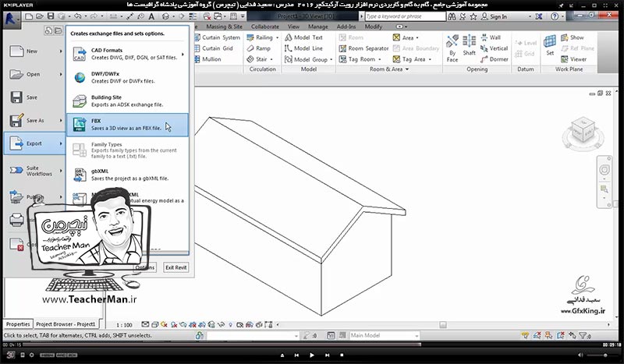
Task: Toggle the selection filter icon in status bar
Action: (x=583, y=335)
